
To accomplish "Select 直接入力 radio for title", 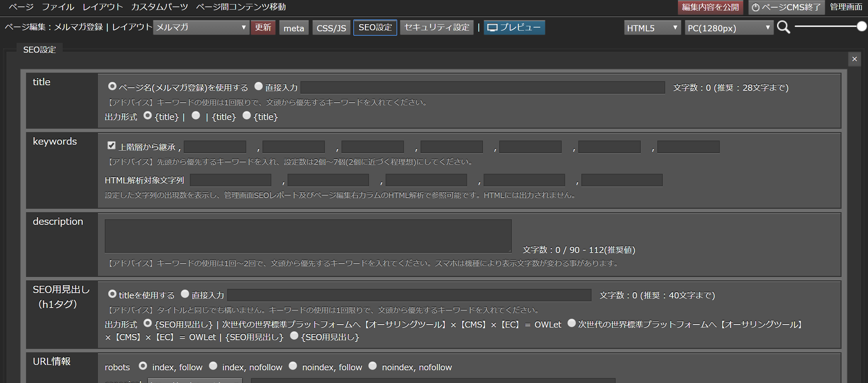I will [259, 86].
